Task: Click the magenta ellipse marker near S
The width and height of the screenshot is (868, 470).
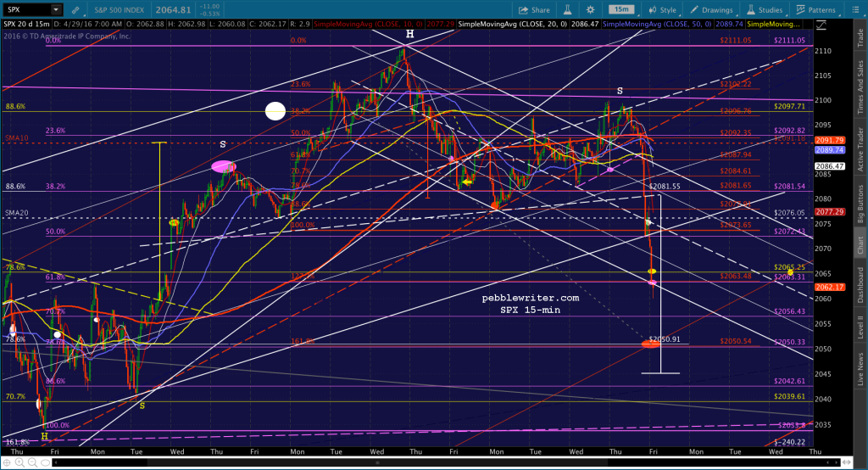Action: coord(224,166)
